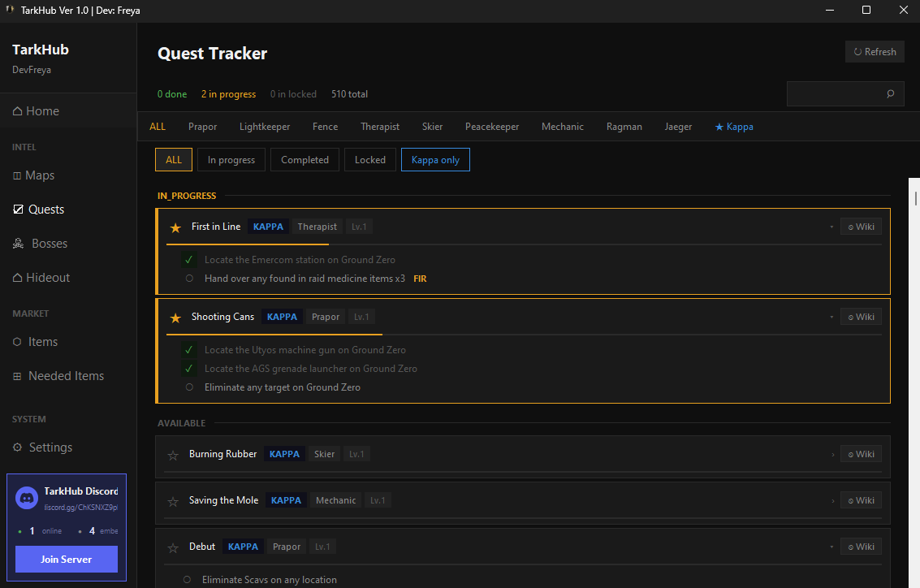Click the Join Server button
This screenshot has height=588, width=920.
tap(67, 560)
